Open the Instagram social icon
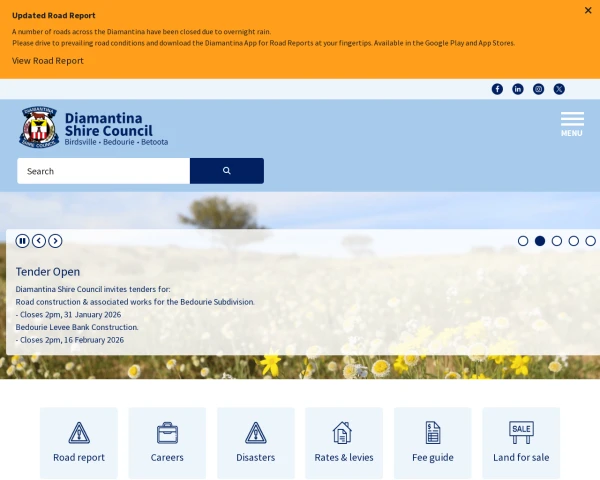 [x=538, y=89]
